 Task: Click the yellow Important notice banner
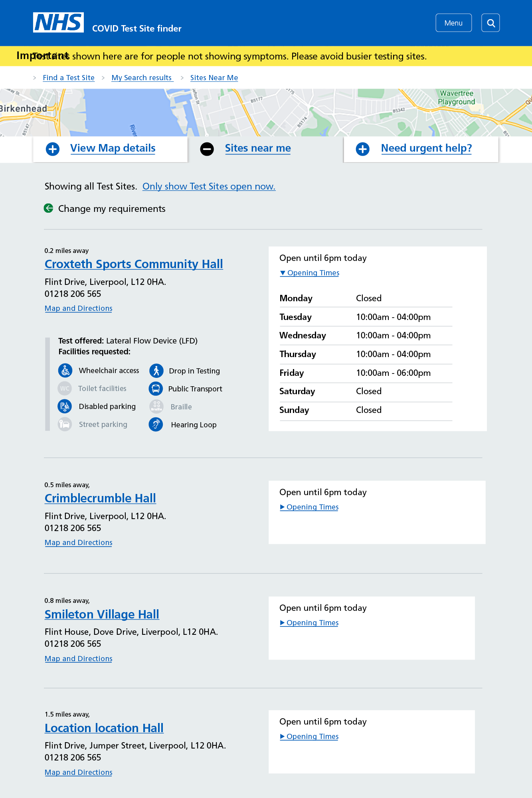[266, 56]
